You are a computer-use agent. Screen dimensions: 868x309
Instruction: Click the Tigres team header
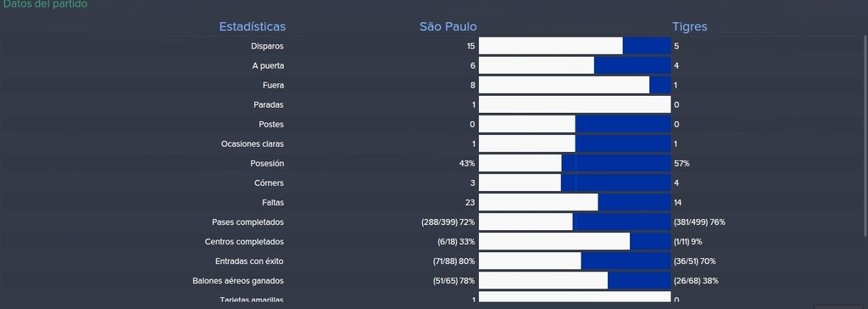[689, 26]
